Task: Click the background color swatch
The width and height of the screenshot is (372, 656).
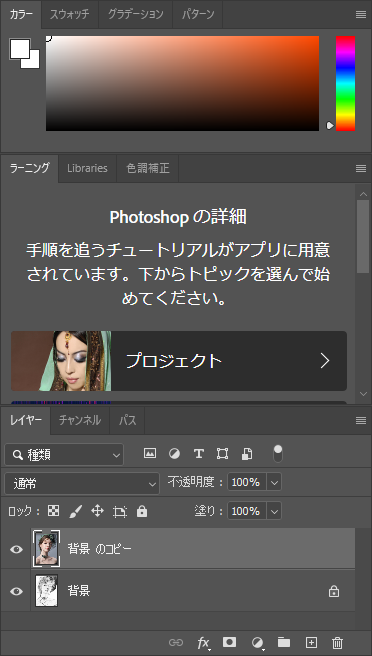Action: [33, 62]
